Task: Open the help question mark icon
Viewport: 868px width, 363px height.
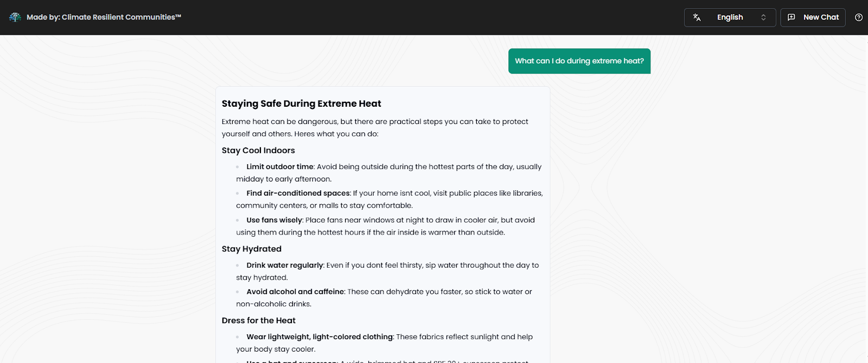Action: [x=859, y=17]
